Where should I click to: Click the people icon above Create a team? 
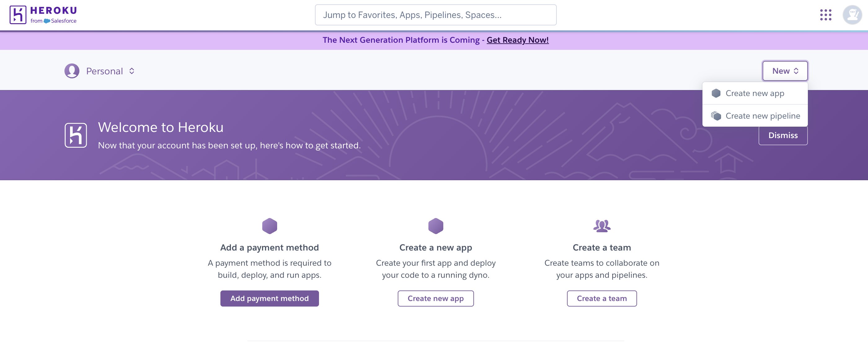click(601, 226)
